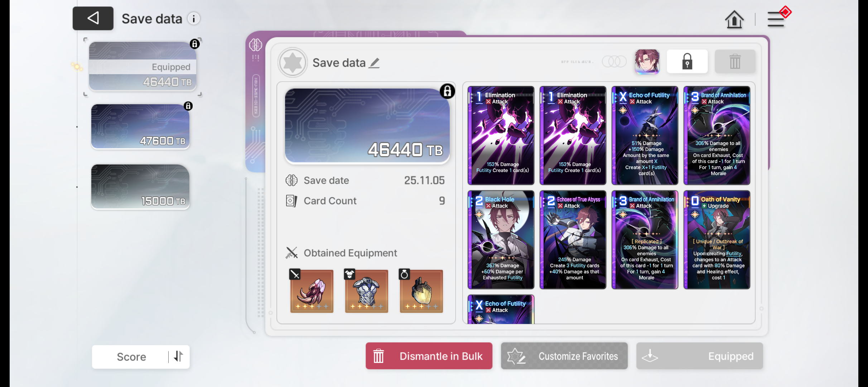868x387 pixels.
Task: Go to the home screen icon
Action: coord(734,19)
